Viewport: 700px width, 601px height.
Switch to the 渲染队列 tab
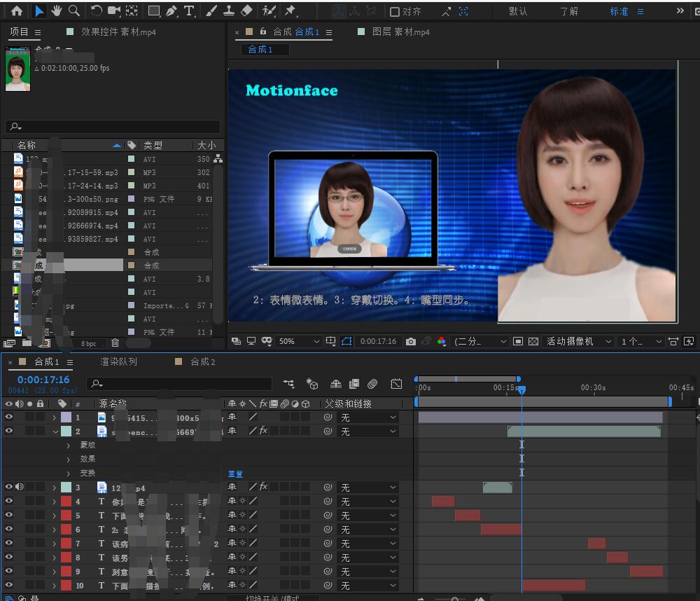118,362
